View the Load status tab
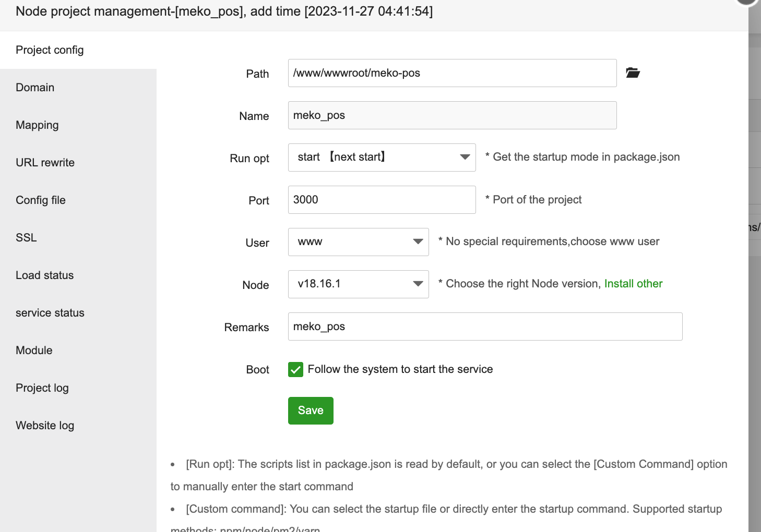This screenshot has width=761, height=532. pyautogui.click(x=44, y=275)
